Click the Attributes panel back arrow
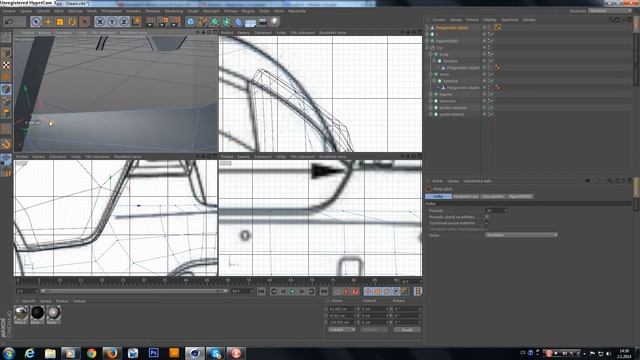The width and height of the screenshot is (640, 360). (588, 180)
